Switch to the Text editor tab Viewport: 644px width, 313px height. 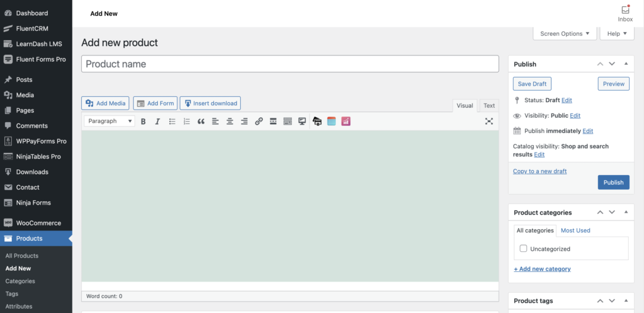pyautogui.click(x=489, y=106)
